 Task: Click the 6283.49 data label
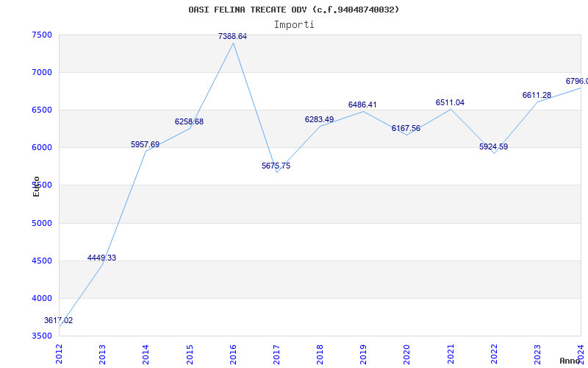pos(319,119)
